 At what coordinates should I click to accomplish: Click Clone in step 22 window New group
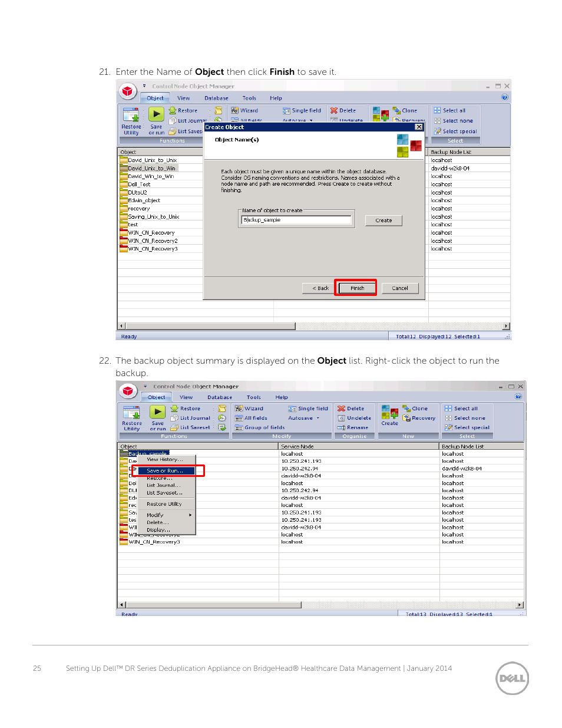[415, 409]
